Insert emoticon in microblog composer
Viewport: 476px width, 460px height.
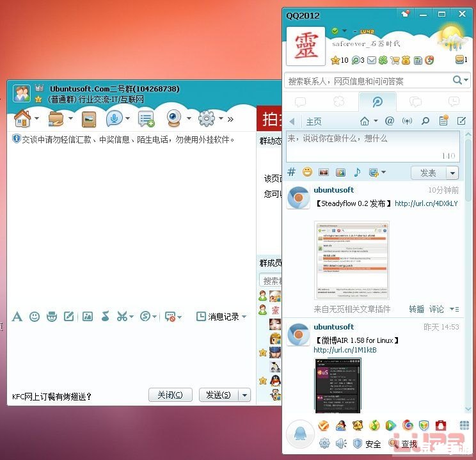[x=307, y=172]
